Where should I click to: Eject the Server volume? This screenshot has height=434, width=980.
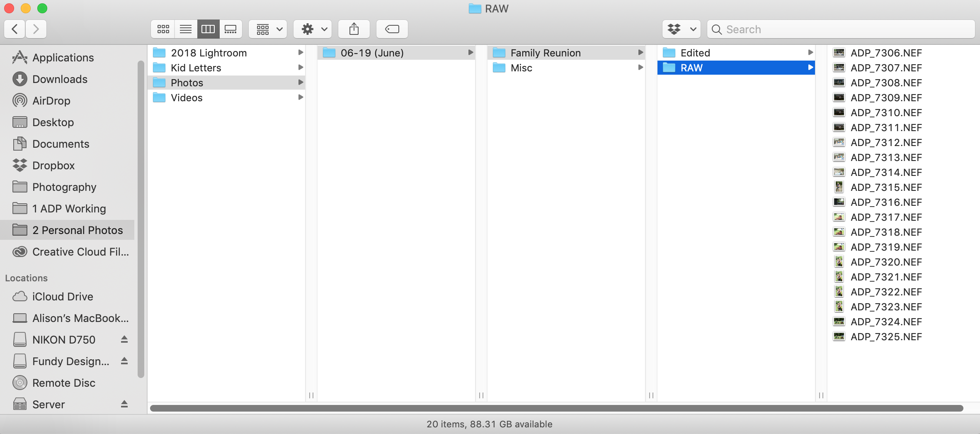[124, 404]
